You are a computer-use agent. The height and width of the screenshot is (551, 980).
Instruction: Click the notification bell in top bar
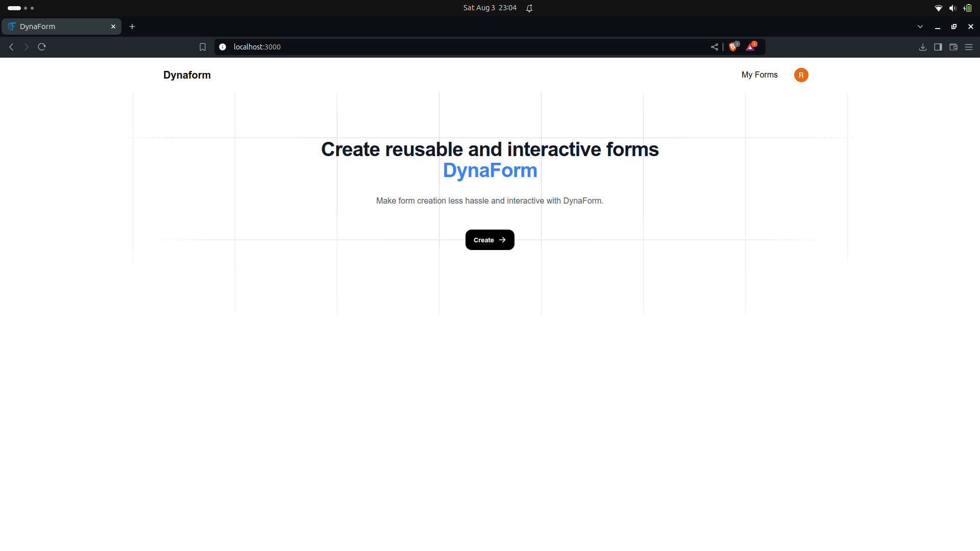pos(529,8)
